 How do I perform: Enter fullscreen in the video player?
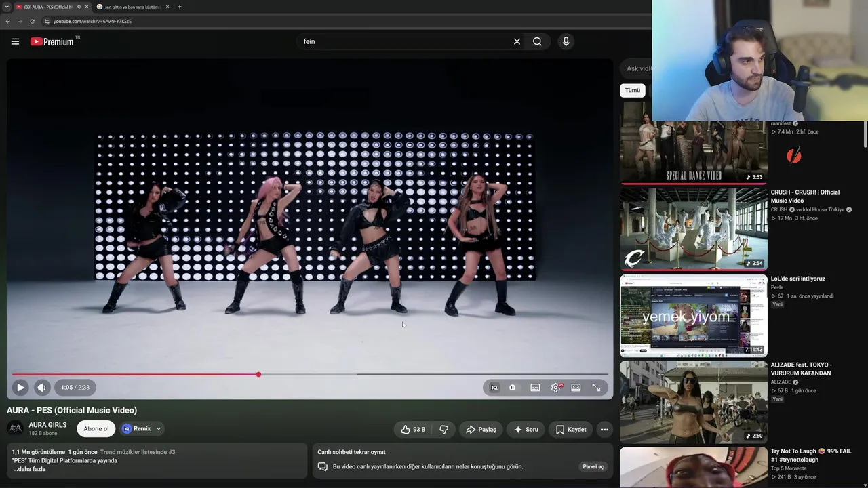pyautogui.click(x=596, y=388)
